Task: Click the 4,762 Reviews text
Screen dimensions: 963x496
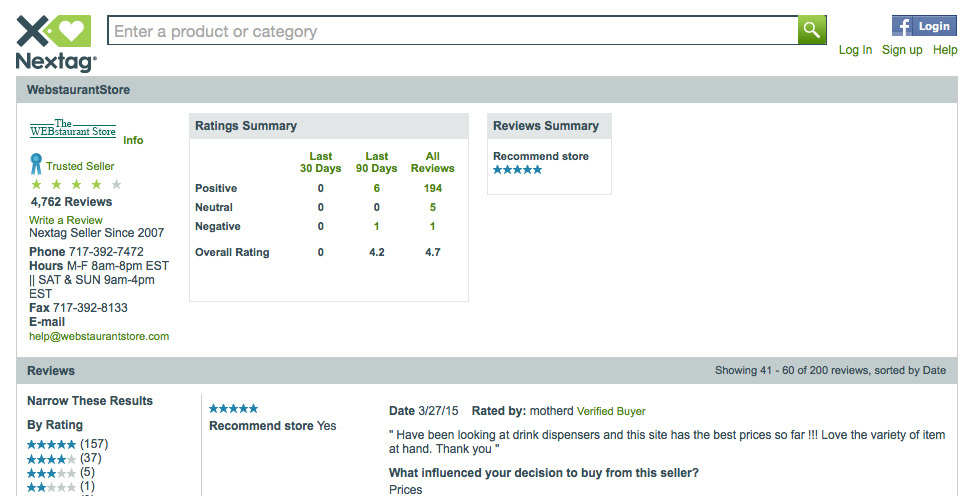Action: pos(71,202)
